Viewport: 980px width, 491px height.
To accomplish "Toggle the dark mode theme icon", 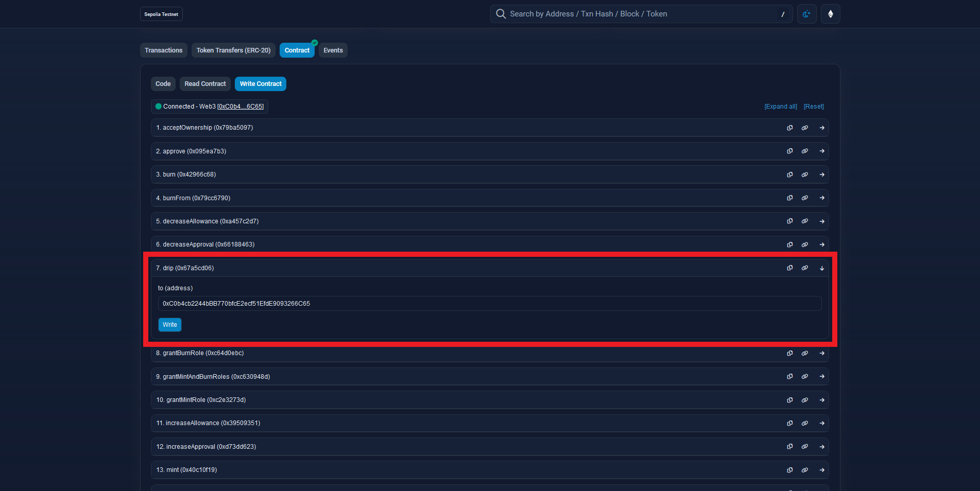I will pos(806,14).
